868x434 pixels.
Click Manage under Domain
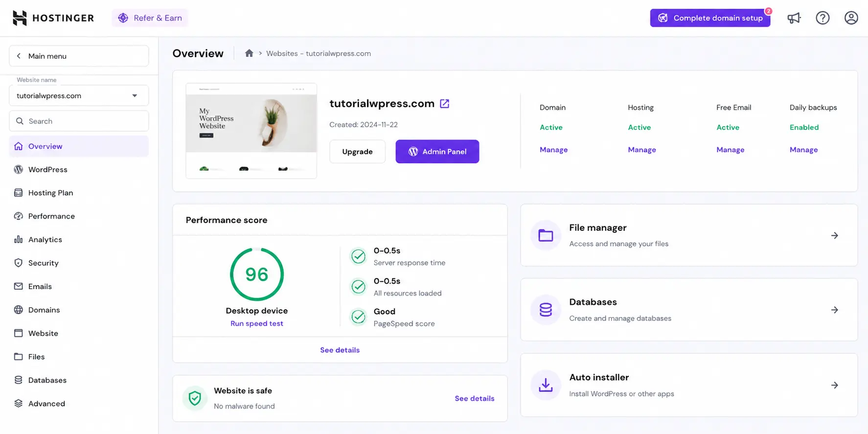tap(553, 150)
